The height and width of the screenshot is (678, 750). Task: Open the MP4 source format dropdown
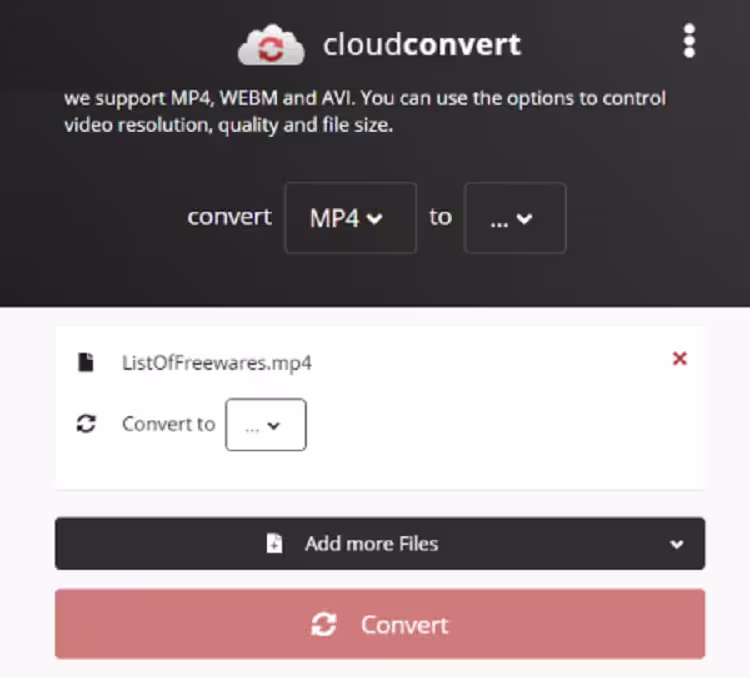coord(351,218)
